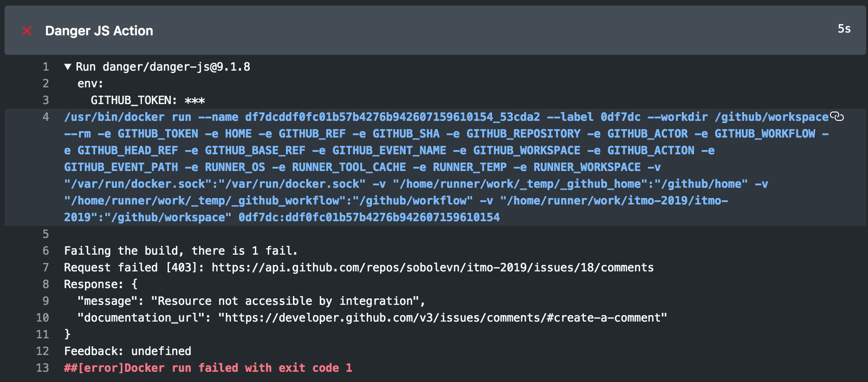
Task: Click the red X failure status icon
Action: pyautogui.click(x=27, y=31)
